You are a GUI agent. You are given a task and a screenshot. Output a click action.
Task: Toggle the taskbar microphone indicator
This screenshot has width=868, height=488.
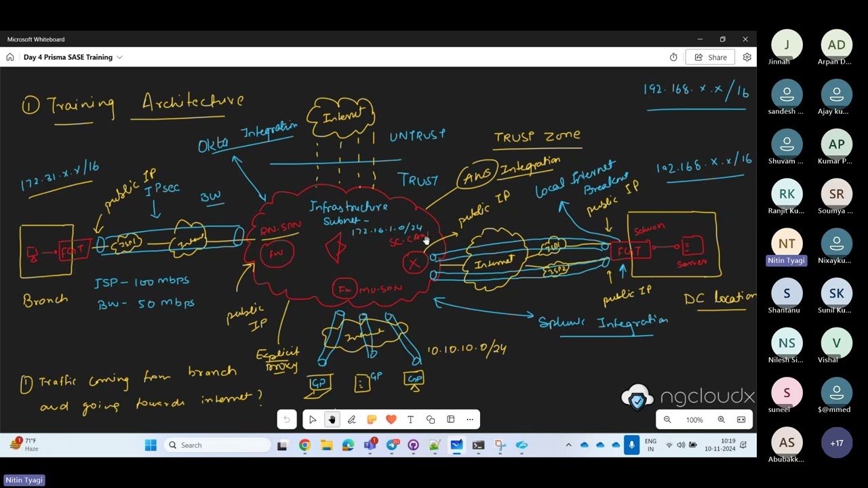click(x=631, y=445)
